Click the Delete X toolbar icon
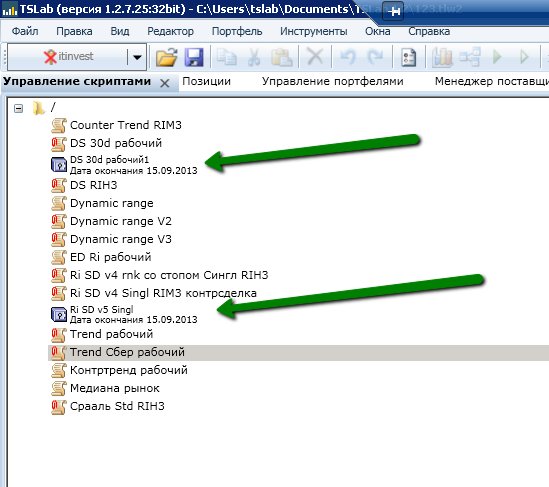 315,56
